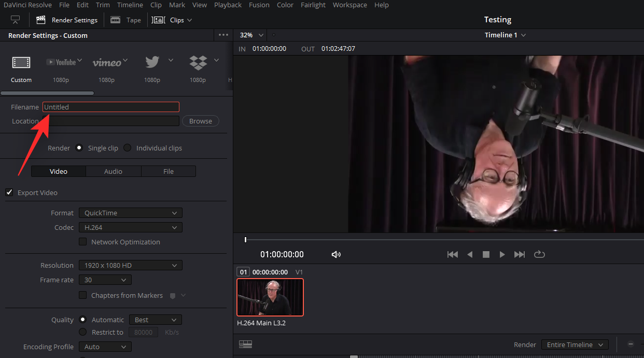Viewport: 644px width, 358px height.
Task: Toggle Chapters from Markers checkbox
Action: point(82,295)
